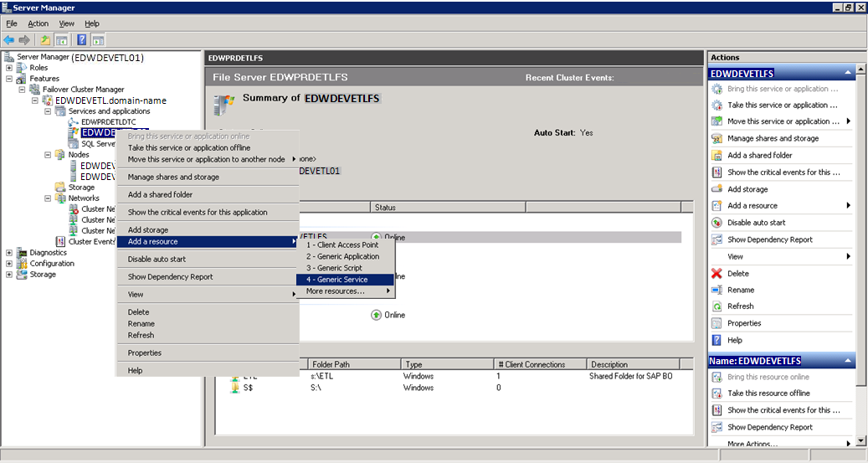Screen dimensions: 868x463
Task: Choose 4 - Generic Service from submenu
Action: (345, 280)
